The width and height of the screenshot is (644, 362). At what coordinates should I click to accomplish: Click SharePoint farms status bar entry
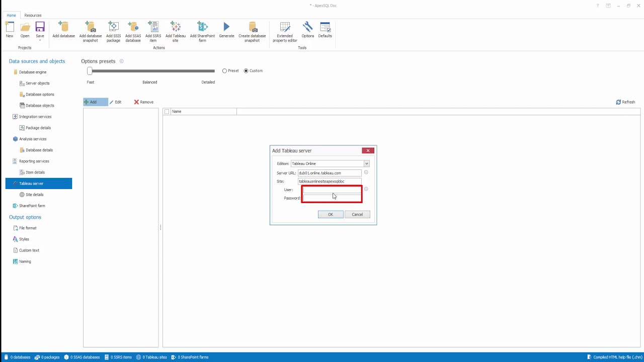click(x=190, y=357)
